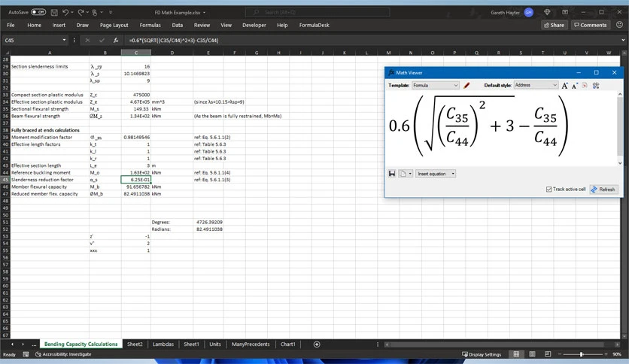
Task: Adjust the zoom slider handle
Action: pos(582,354)
